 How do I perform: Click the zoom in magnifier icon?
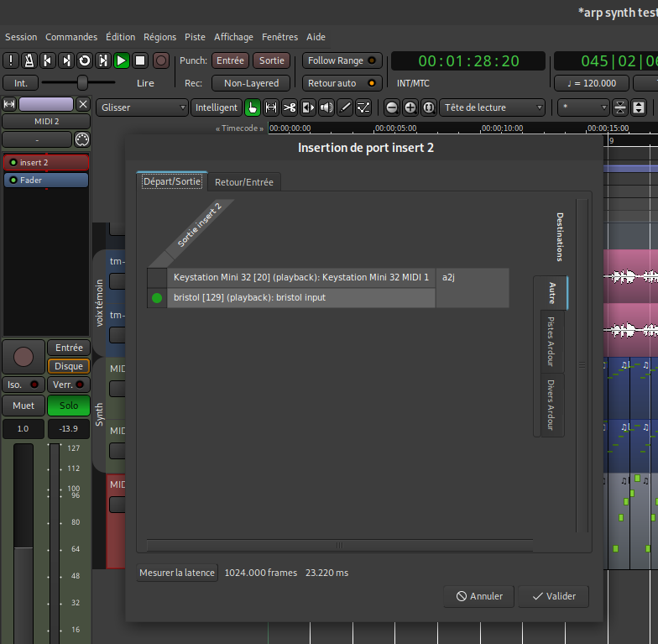(410, 107)
